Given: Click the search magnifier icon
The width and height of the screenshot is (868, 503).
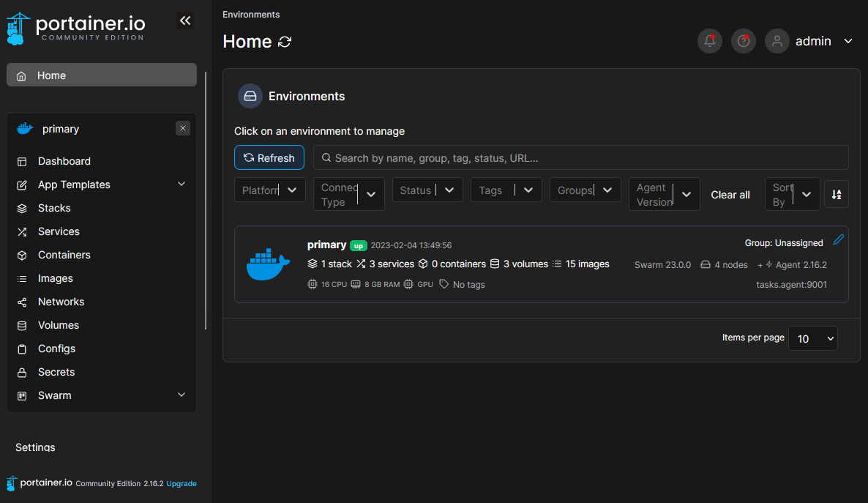Looking at the screenshot, I should click(x=326, y=158).
